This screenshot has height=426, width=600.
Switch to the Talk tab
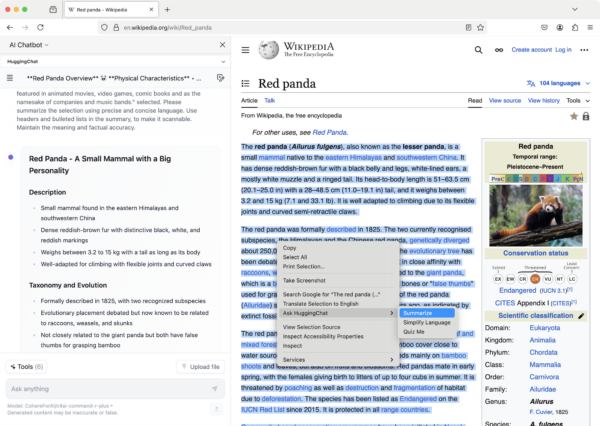coord(270,100)
